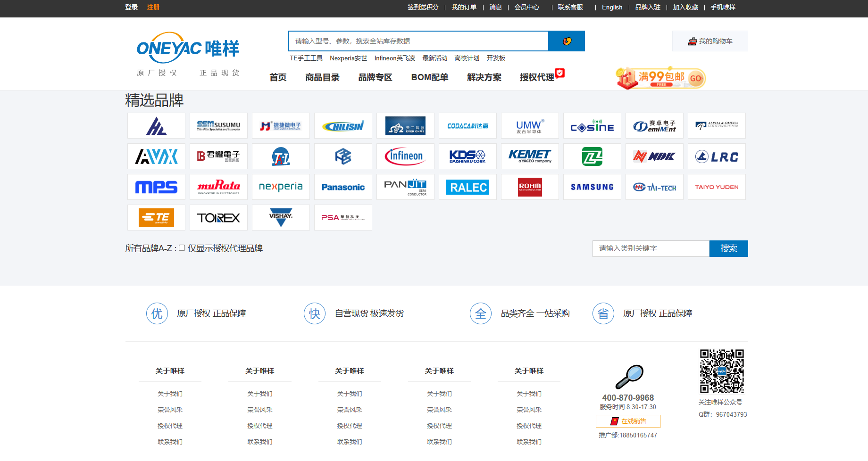Viewport: 868px width, 461px height.
Task: Open the KDS Daishinku brand logo
Action: pos(467,156)
